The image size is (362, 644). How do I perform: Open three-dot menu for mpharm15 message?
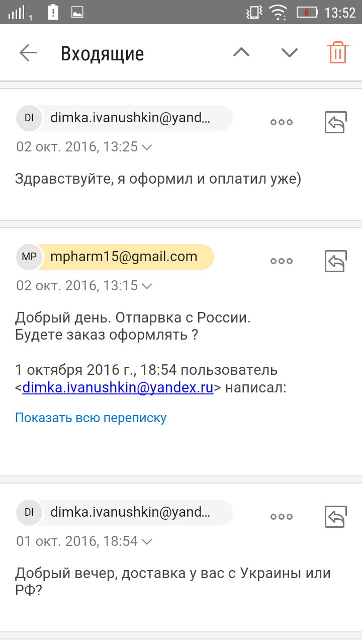click(282, 261)
